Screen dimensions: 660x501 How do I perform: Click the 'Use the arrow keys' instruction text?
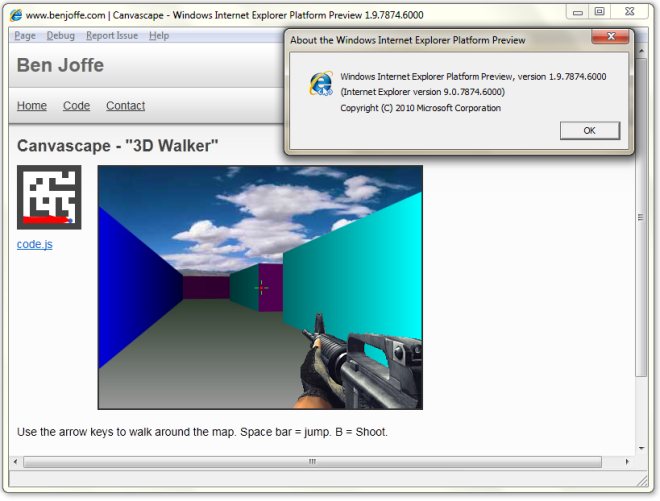(x=202, y=432)
